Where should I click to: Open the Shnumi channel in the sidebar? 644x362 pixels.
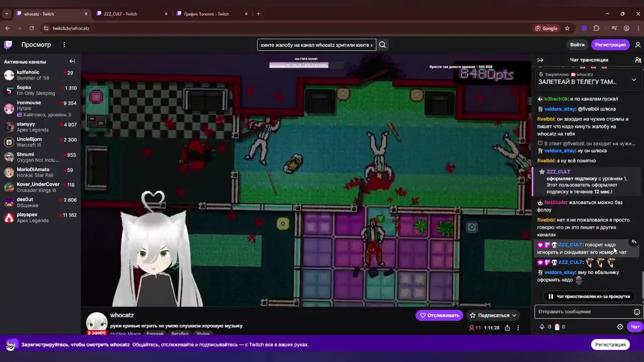(40, 157)
